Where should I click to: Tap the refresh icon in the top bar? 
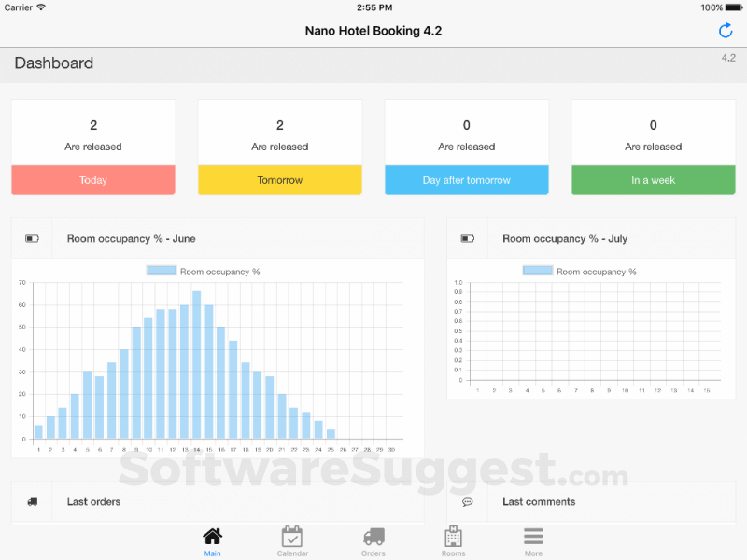pyautogui.click(x=726, y=31)
